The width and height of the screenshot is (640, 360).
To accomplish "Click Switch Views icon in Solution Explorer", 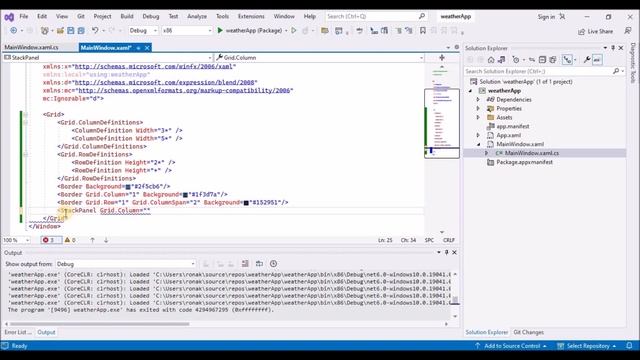I will pyautogui.click(x=502, y=60).
